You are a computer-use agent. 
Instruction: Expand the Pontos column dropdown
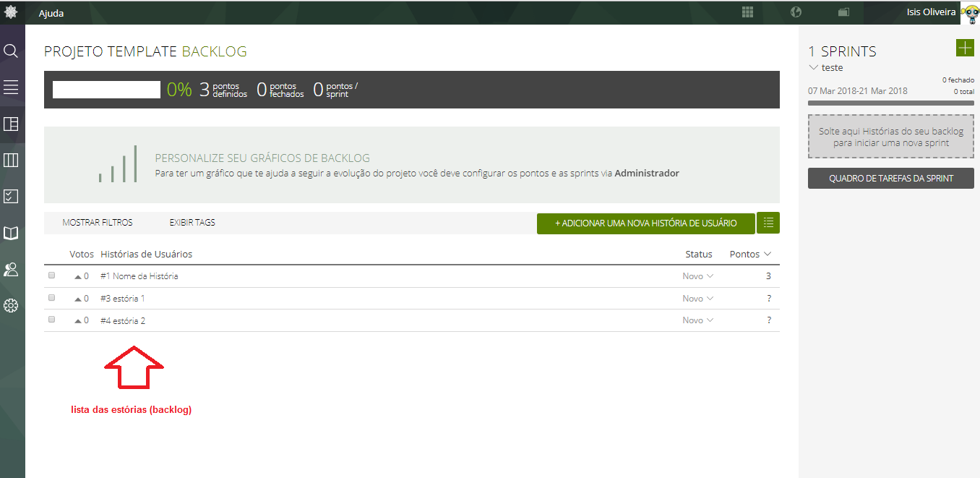click(767, 254)
